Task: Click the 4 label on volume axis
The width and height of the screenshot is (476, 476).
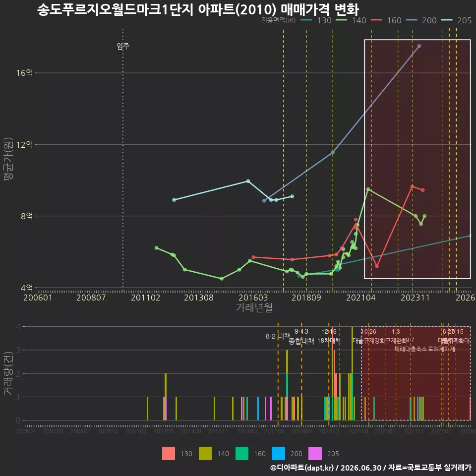Action: coord(18,327)
